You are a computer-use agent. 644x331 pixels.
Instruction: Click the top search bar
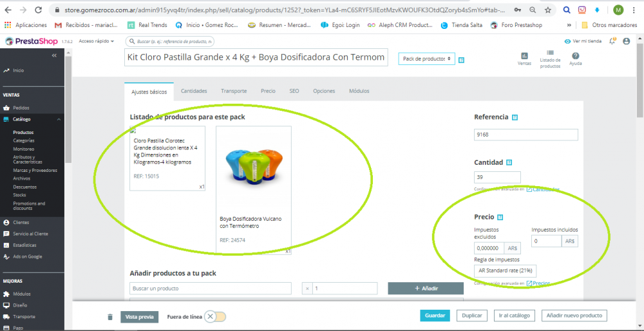click(170, 41)
